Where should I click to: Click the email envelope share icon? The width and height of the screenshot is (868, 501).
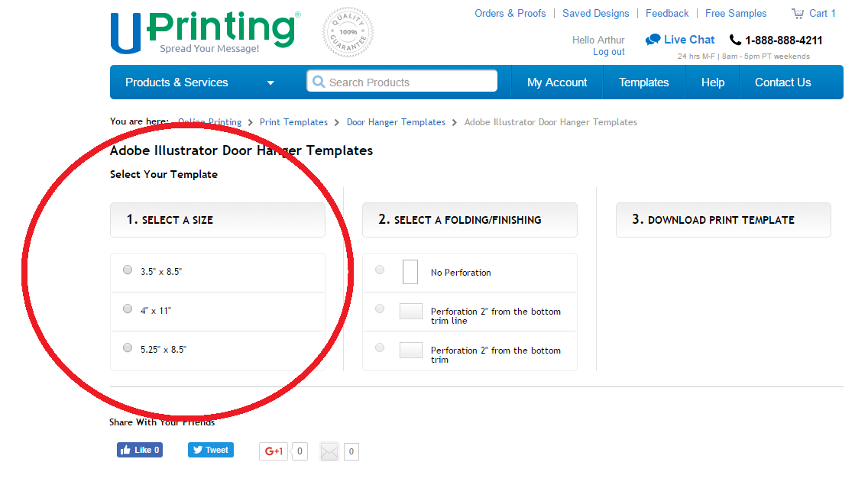pos(329,451)
